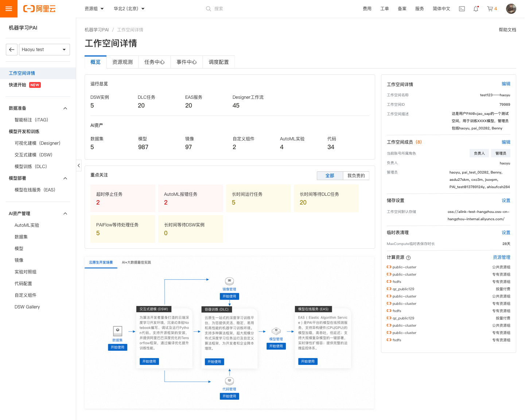The width and height of the screenshot is (525, 420).
Task: Switch to the 任务中心 tab
Action: coord(154,62)
